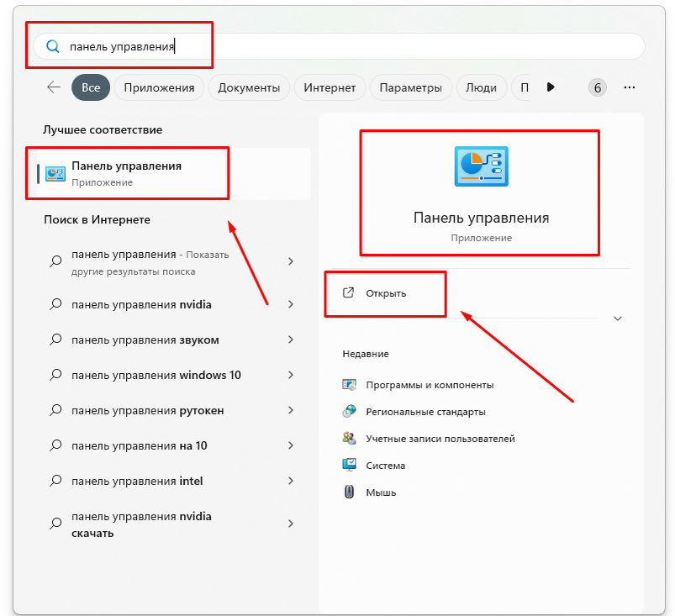Screen dimensions: 675x616
Task: Switch to the Документы filter tab
Action: [x=249, y=87]
